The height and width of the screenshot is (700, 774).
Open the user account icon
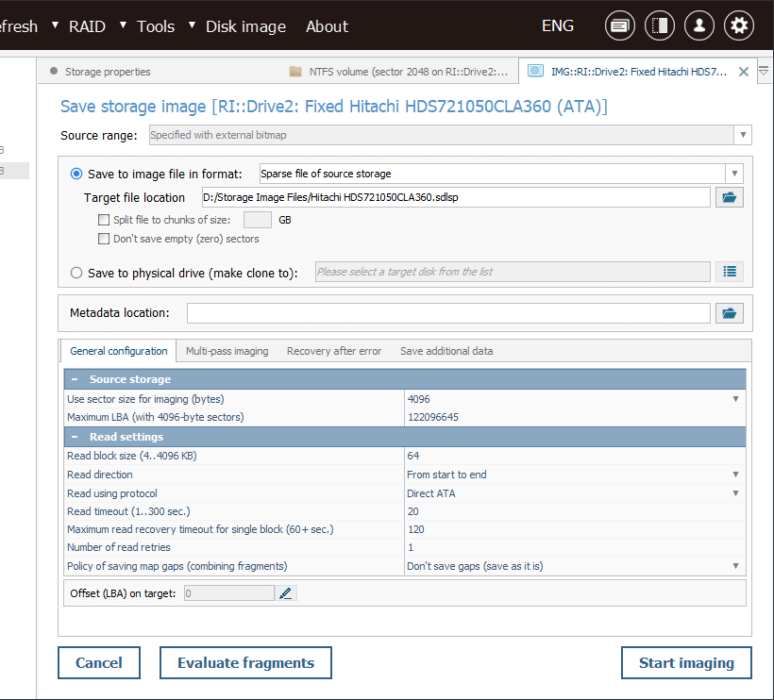[699, 26]
